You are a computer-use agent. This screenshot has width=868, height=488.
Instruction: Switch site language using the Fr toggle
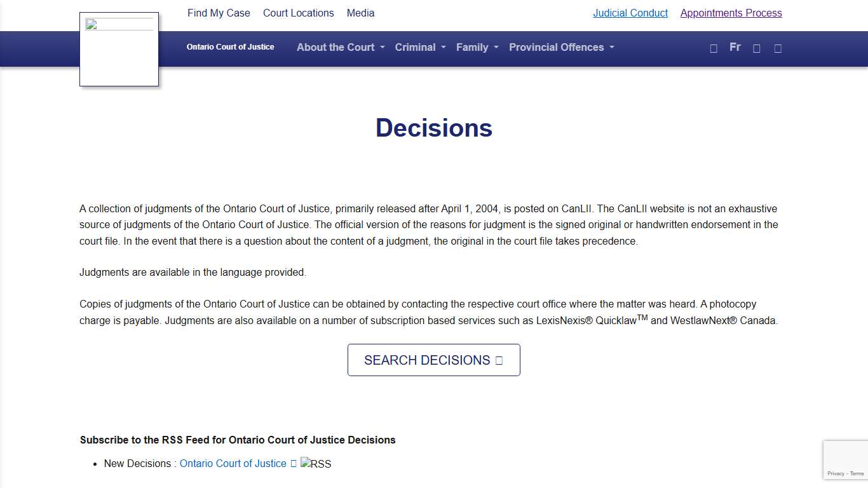point(735,47)
